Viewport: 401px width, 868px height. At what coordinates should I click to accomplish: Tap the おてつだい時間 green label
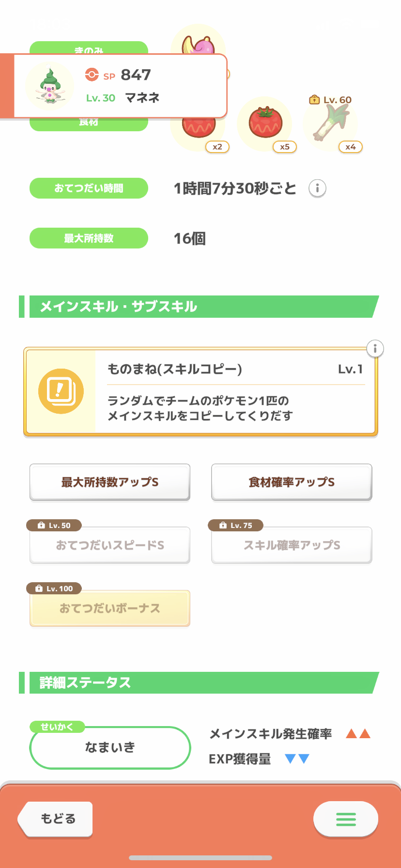89,188
